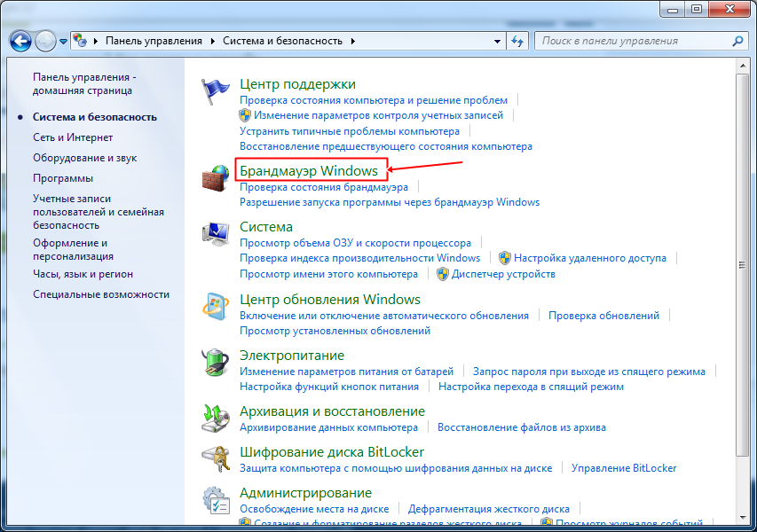Viewport: 757px width, 532px height.
Task: Click Включение или отключение автоматического обновления
Action: coord(384,316)
